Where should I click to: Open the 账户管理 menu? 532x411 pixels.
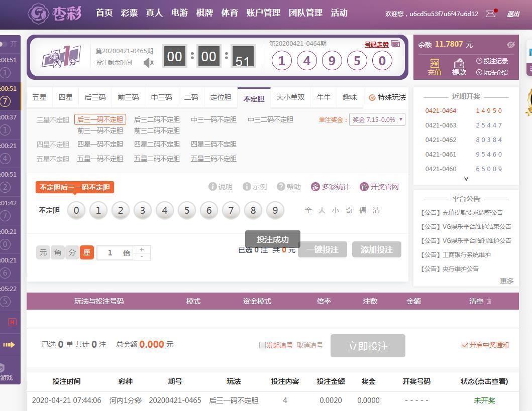263,13
